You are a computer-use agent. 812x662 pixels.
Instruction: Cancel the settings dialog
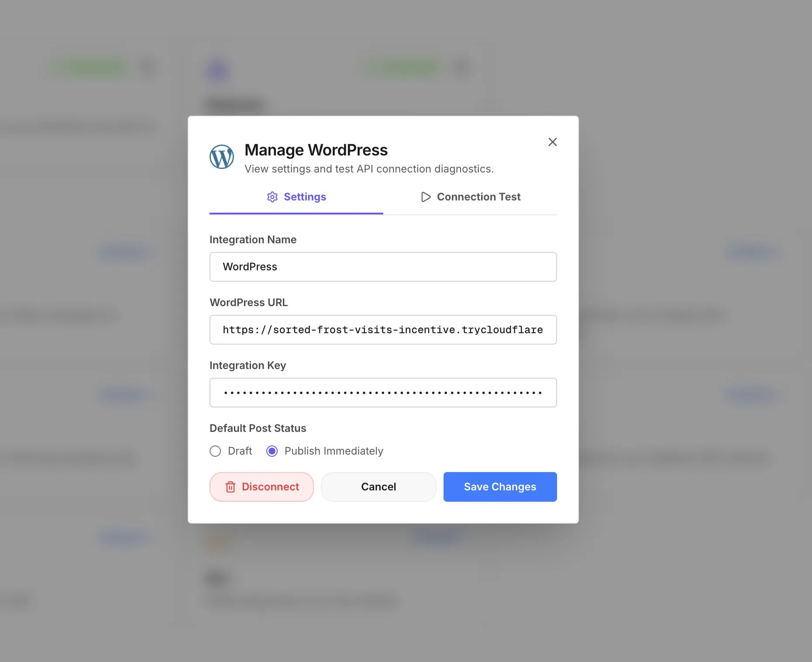click(378, 487)
